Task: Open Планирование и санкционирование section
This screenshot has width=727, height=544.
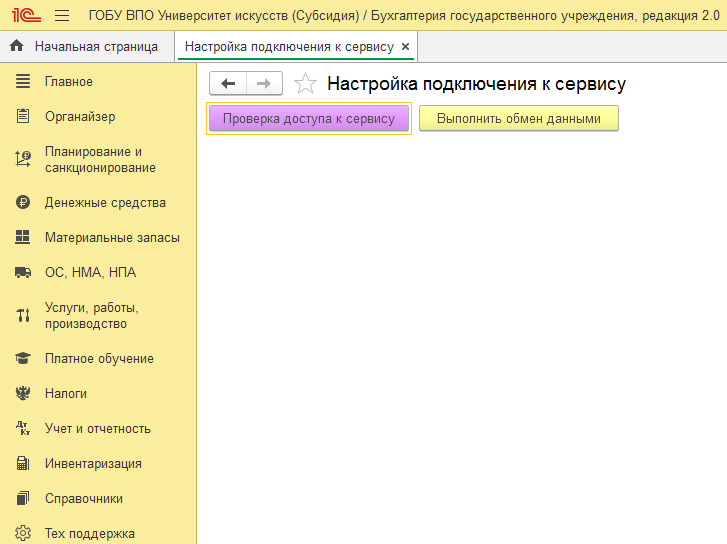Action: pos(100,160)
